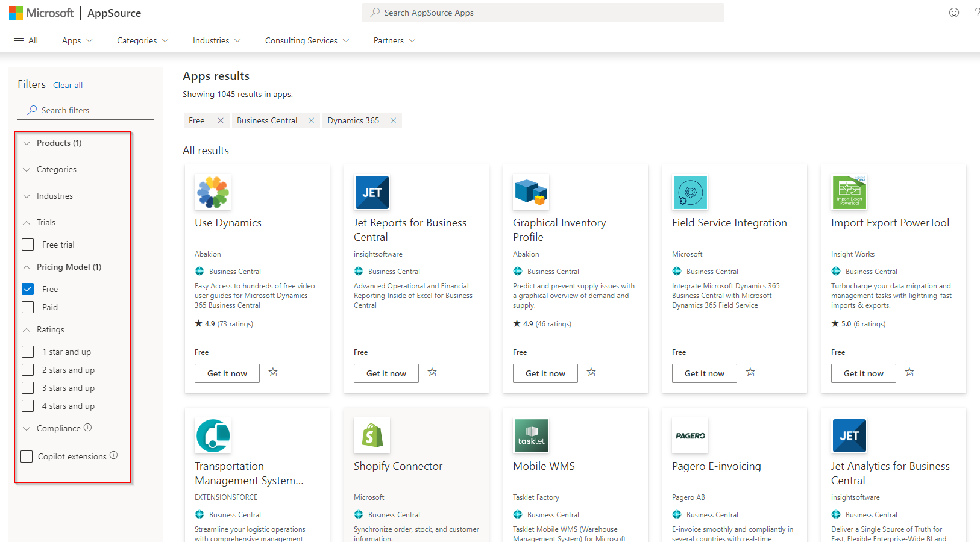Expand the Categories filter section
This screenshot has height=542, width=980.
tap(50, 169)
